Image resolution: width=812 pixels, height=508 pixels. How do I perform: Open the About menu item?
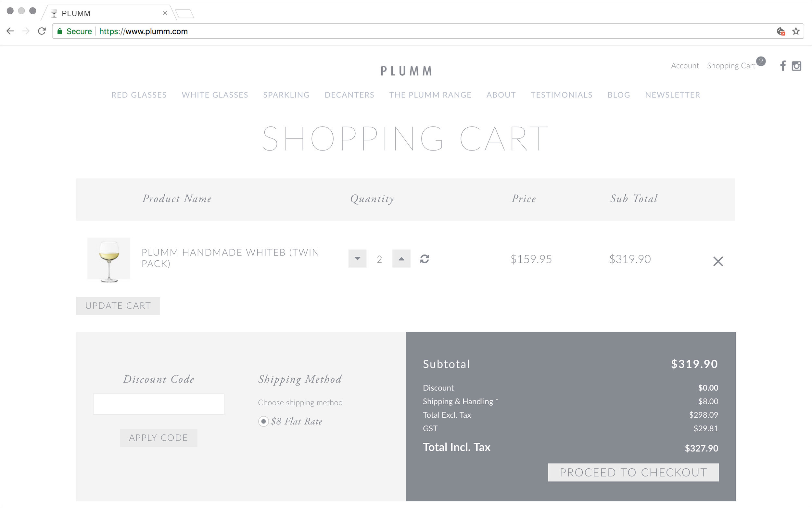(x=501, y=95)
